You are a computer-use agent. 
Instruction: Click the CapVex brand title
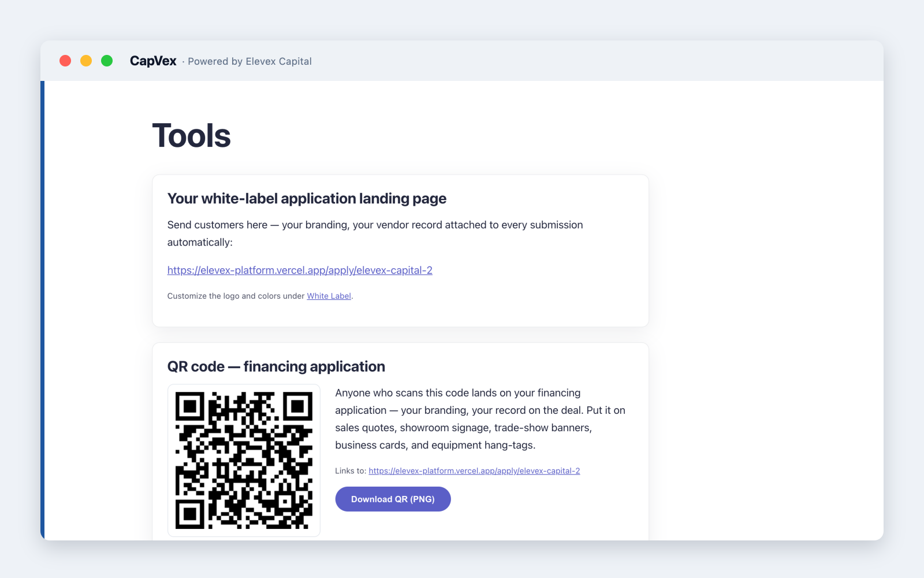153,61
